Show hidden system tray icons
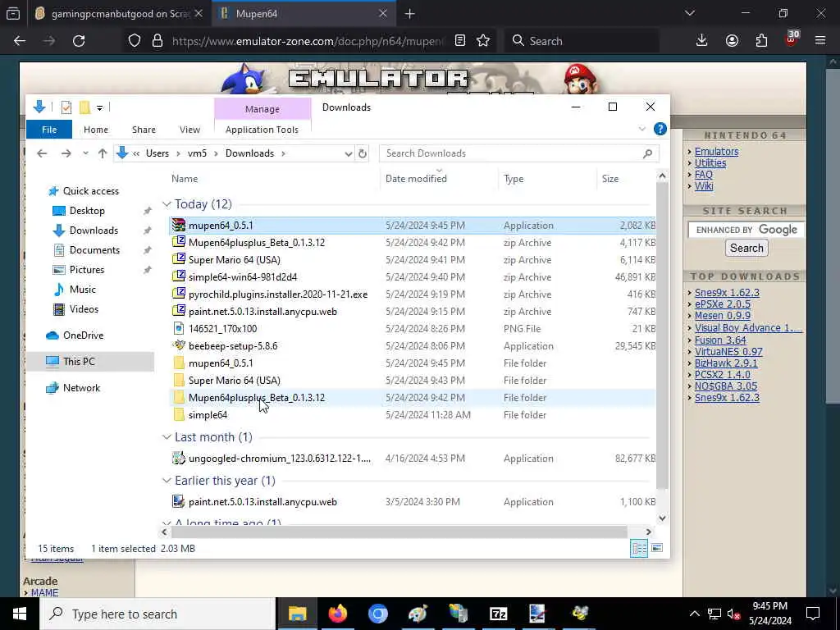Image resolution: width=840 pixels, height=630 pixels. coord(694,614)
